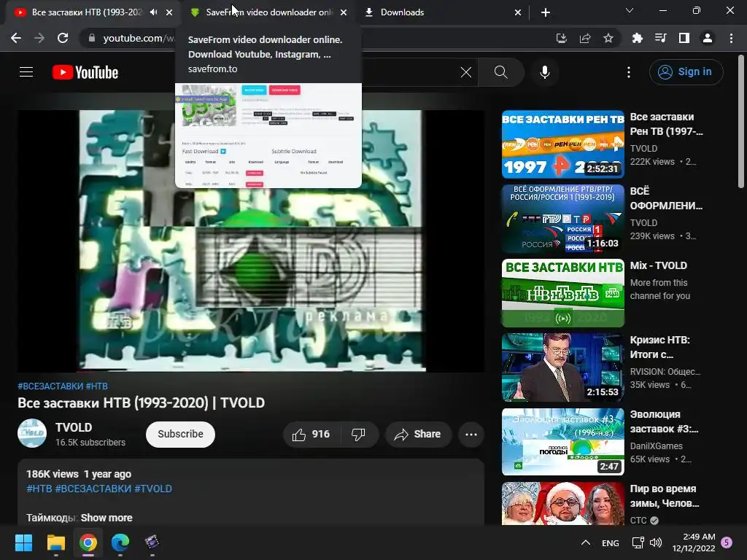The width and height of the screenshot is (747, 560).
Task: Toggle the Chrome side panel
Action: pyautogui.click(x=684, y=38)
